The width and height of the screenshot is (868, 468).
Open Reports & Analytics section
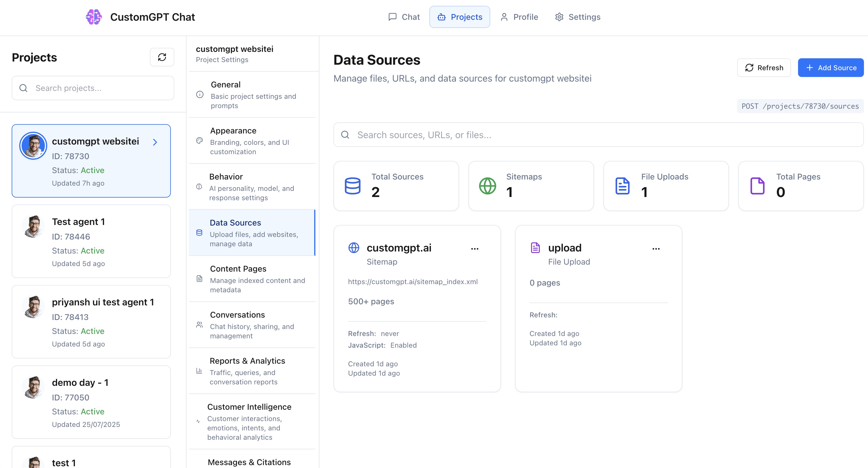[x=252, y=371]
